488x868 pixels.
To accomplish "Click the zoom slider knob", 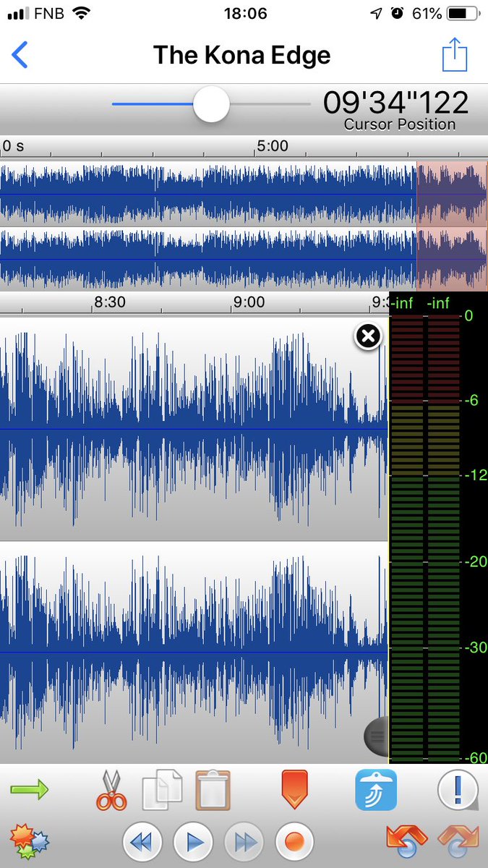I will (x=211, y=105).
